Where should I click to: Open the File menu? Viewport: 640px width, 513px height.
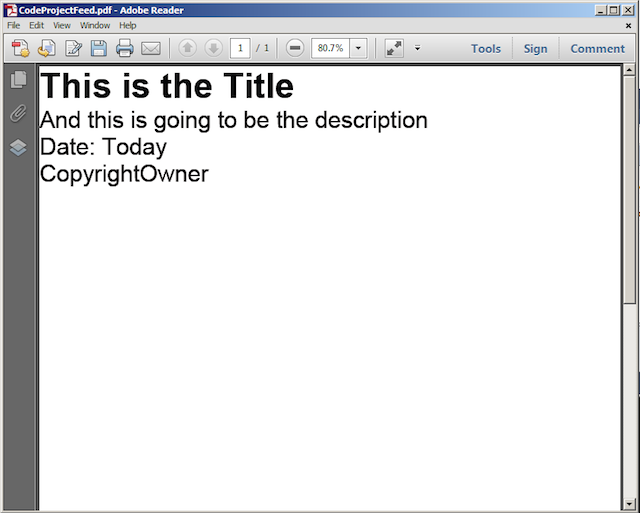(x=13, y=25)
